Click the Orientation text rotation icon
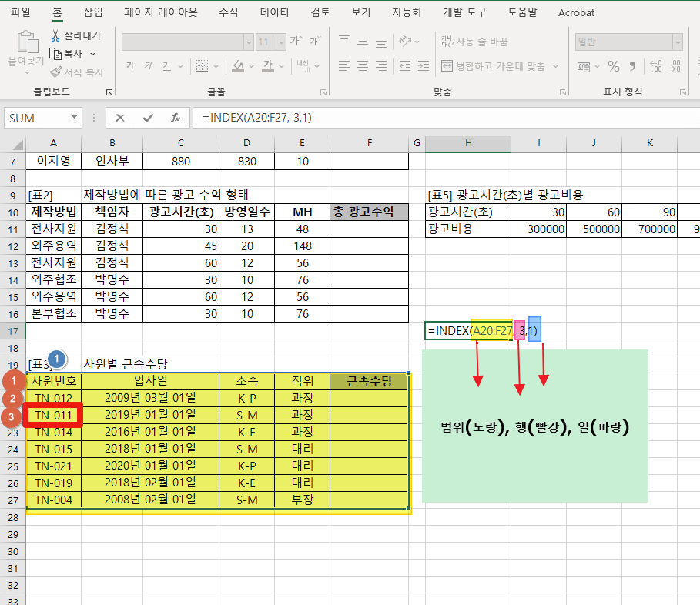700x605 pixels. point(405,41)
